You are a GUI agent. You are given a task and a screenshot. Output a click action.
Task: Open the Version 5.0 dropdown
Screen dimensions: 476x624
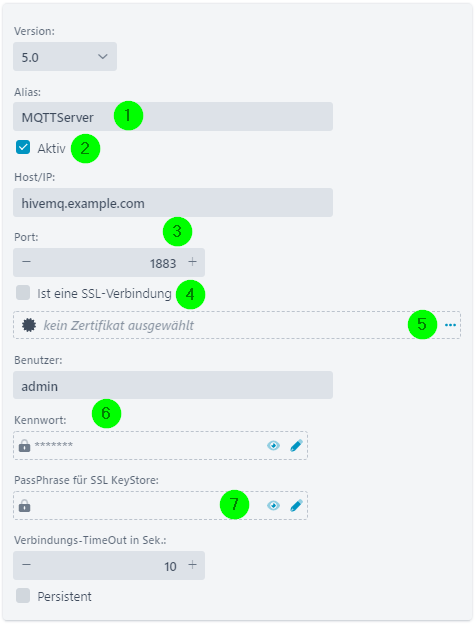click(x=65, y=57)
